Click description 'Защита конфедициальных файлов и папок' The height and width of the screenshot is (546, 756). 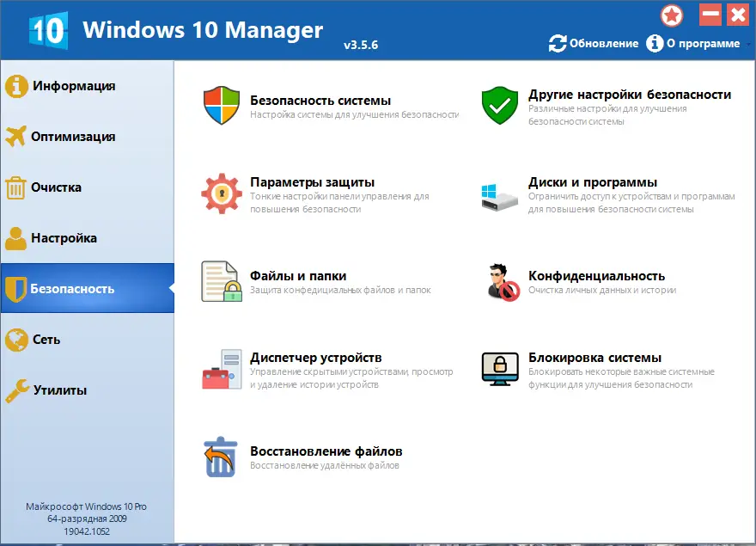click(340, 290)
